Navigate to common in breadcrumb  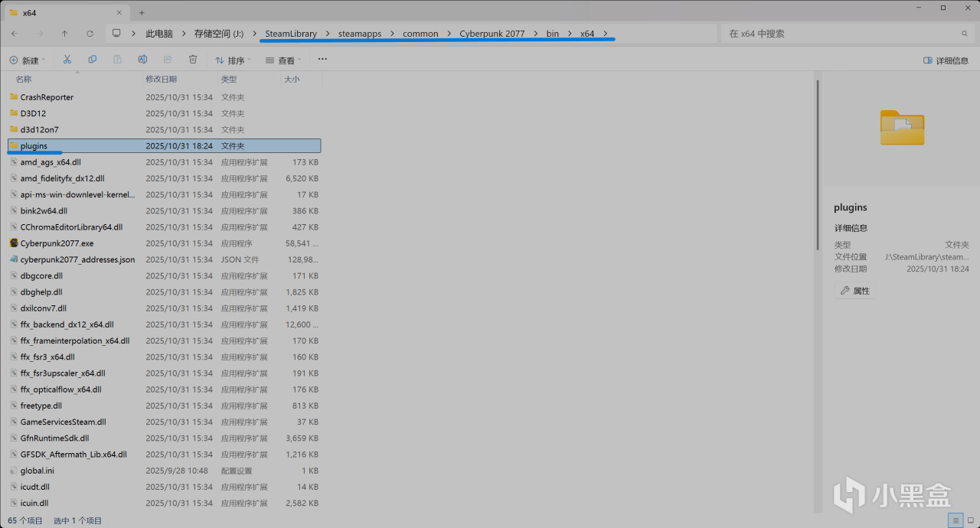[420, 34]
